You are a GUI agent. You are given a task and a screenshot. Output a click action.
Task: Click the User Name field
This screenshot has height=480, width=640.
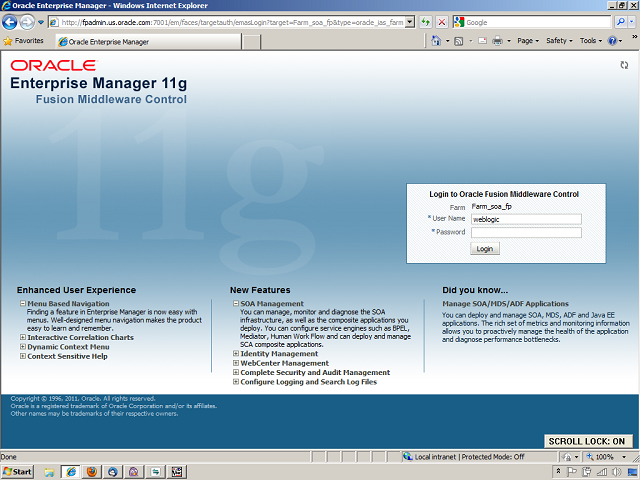pyautogui.click(x=526, y=220)
